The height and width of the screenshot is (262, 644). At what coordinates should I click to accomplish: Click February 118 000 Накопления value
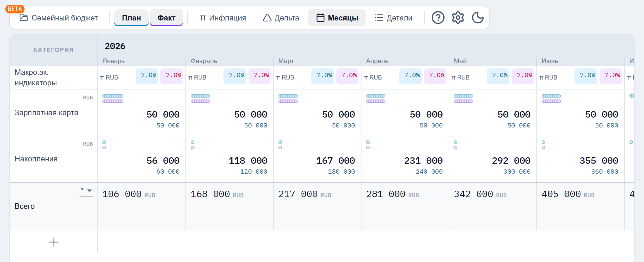click(248, 161)
